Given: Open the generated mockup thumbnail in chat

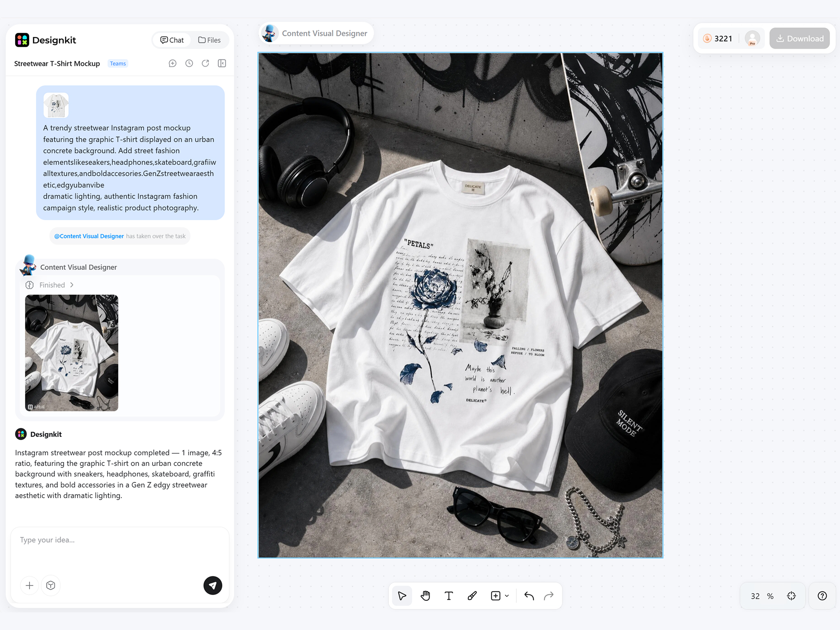Looking at the screenshot, I should [x=72, y=353].
